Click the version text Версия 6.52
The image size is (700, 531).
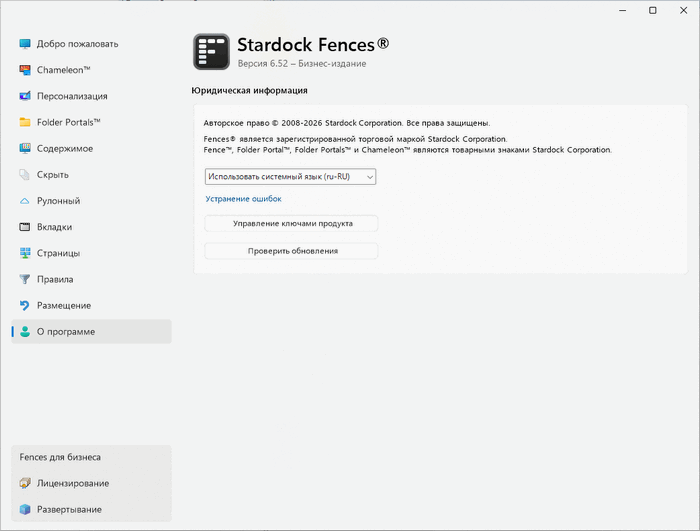262,63
